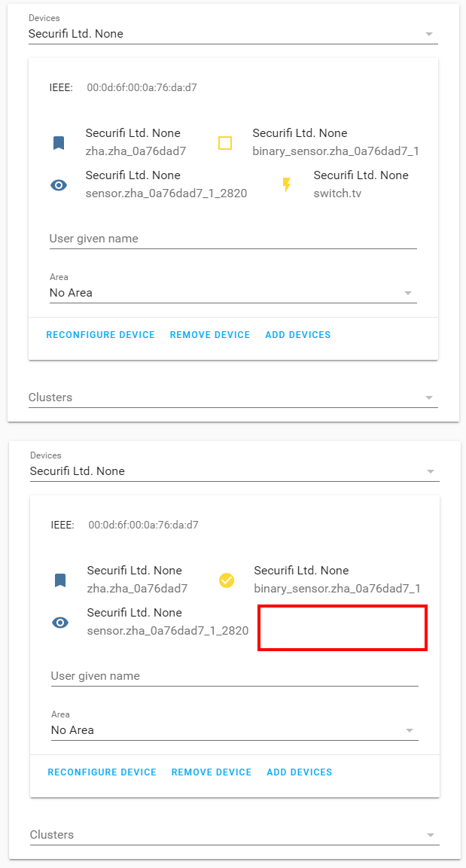This screenshot has width=466, height=868.
Task: Click Add Devices in the top card
Action: coord(298,335)
